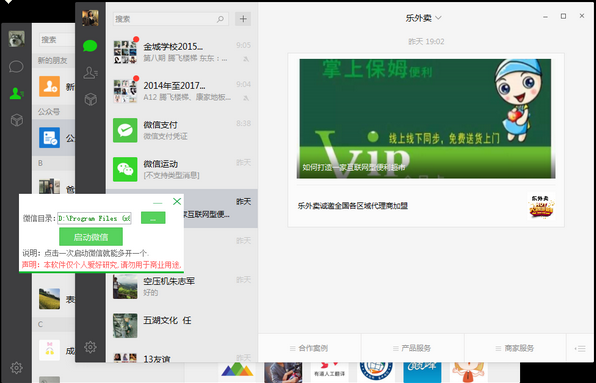This screenshot has width=596, height=383.
Task: Click search box in back WeChat window
Action: (x=57, y=40)
